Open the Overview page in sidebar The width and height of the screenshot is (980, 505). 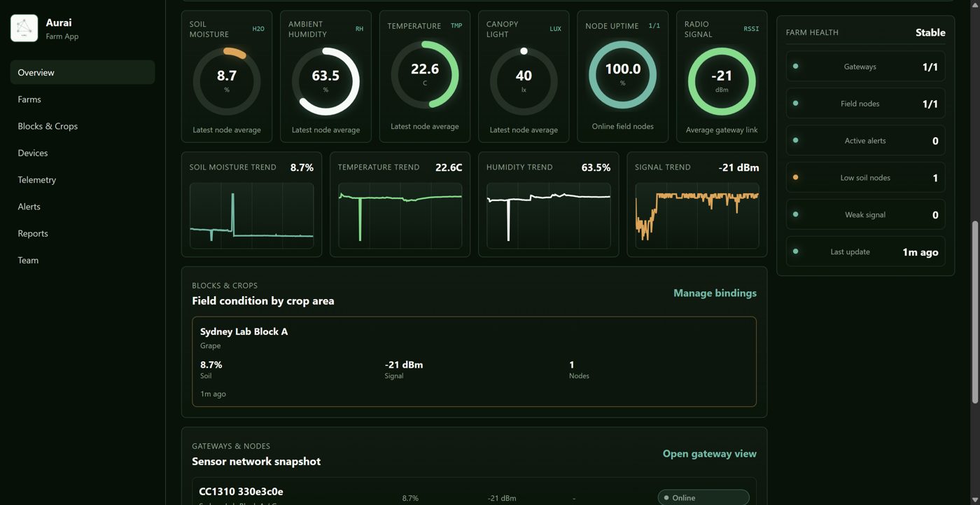[x=83, y=72]
